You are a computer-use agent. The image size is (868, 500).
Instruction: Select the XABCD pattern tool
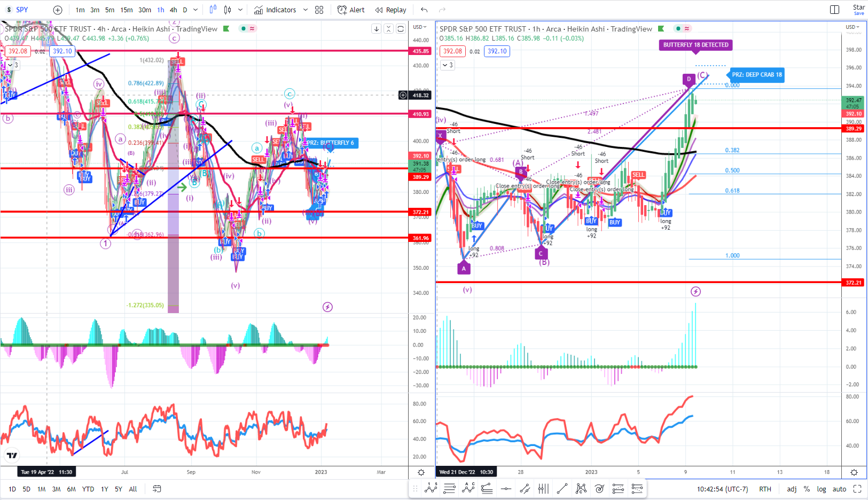(x=581, y=488)
